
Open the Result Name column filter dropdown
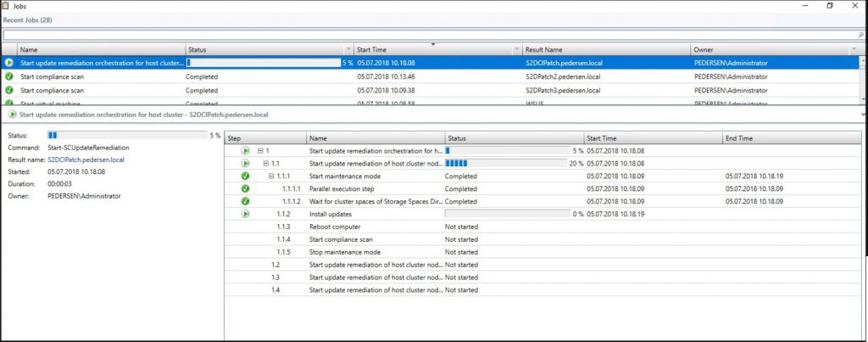686,50
